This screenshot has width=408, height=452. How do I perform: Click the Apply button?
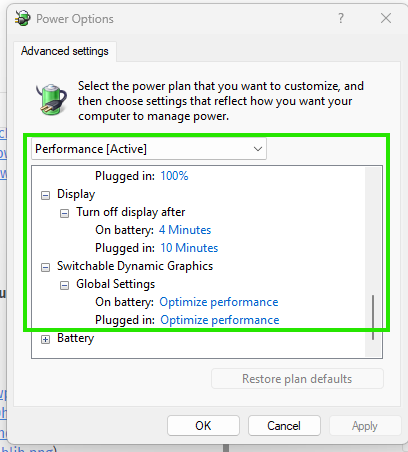(x=365, y=425)
